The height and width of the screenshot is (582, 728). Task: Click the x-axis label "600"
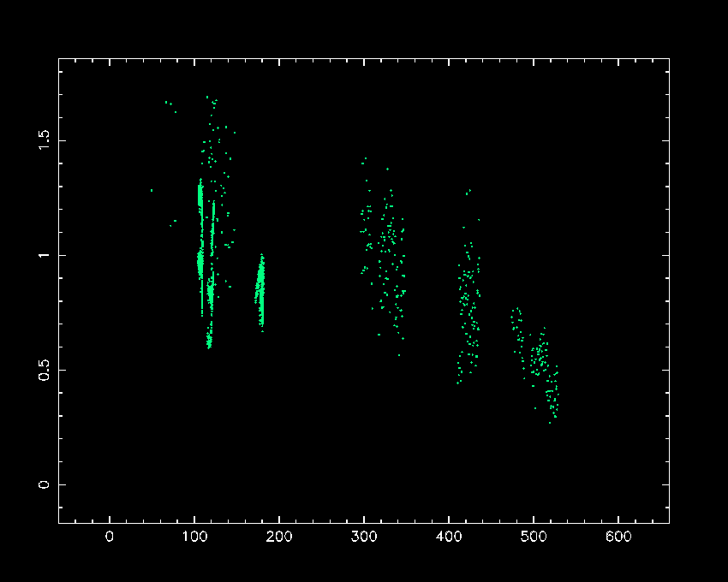(618, 537)
